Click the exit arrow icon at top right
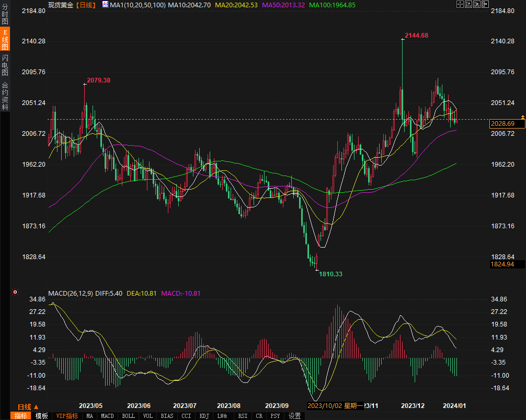Viewport: 526px width, 420px height. click(486, 4)
